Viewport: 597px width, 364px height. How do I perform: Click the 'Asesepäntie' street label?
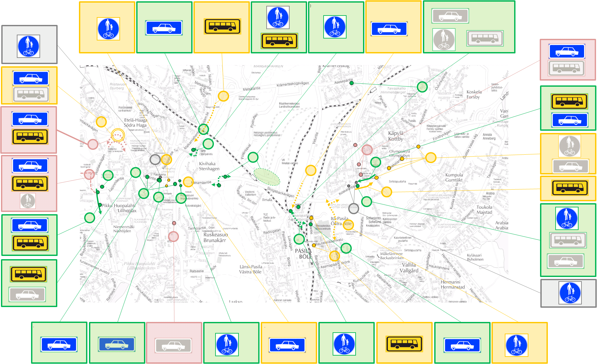[344, 81]
